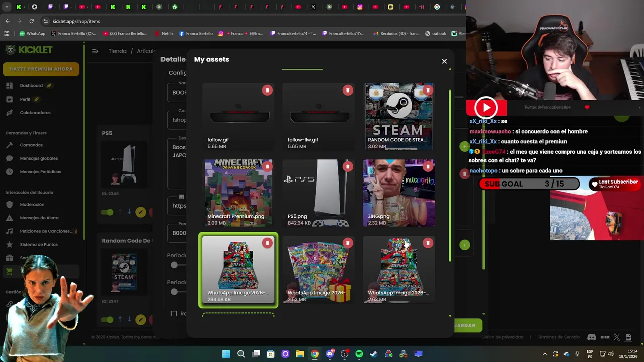The image size is (644, 362).
Task: Open the Netflix bookmark
Action: (164, 34)
